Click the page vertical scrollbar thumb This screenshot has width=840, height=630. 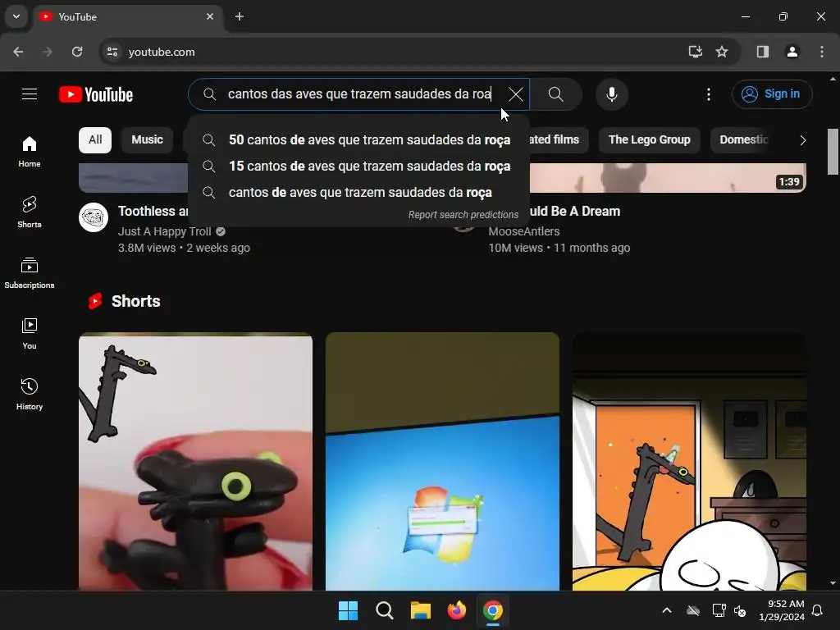[x=833, y=152]
